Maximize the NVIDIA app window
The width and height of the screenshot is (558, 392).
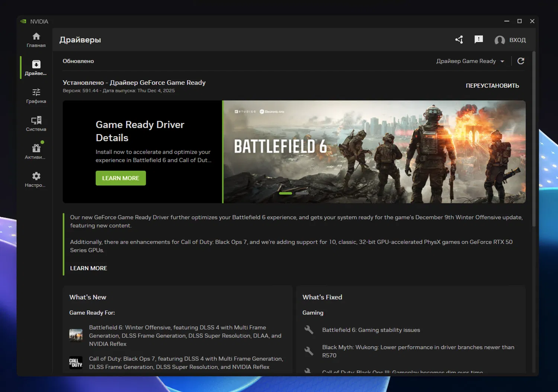[520, 21]
